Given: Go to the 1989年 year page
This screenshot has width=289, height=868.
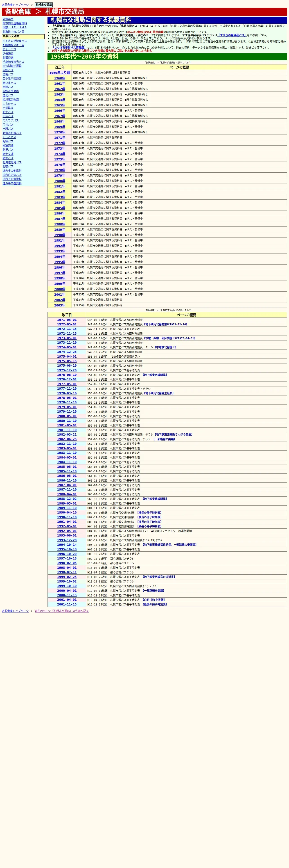Looking at the screenshot, I should coord(60,229).
